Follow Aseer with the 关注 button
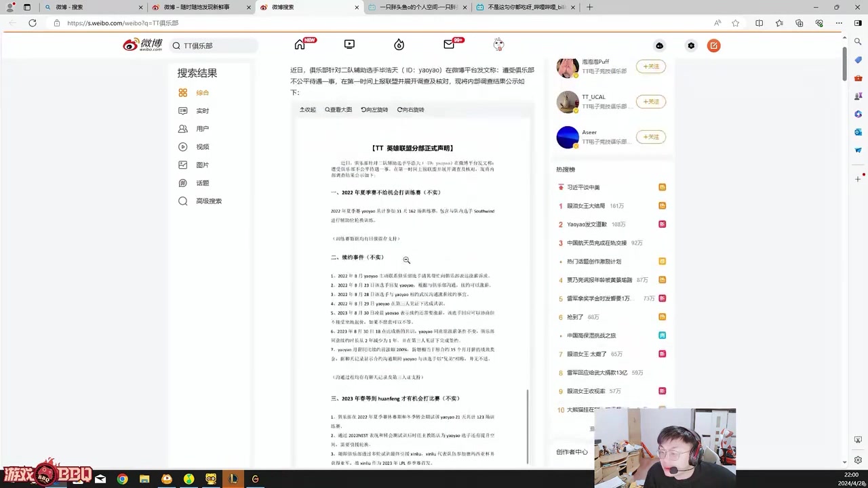Screen dimensions: 868x488 (x=650, y=137)
